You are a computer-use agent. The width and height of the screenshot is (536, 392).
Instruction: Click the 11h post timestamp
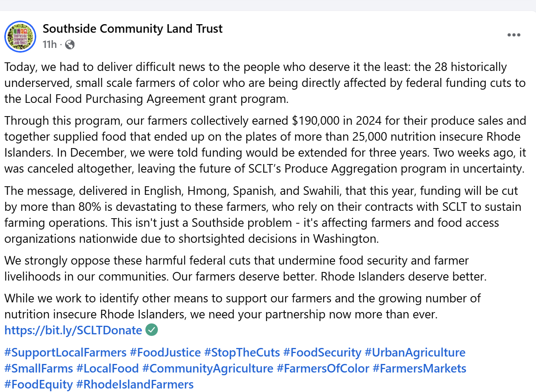(50, 45)
